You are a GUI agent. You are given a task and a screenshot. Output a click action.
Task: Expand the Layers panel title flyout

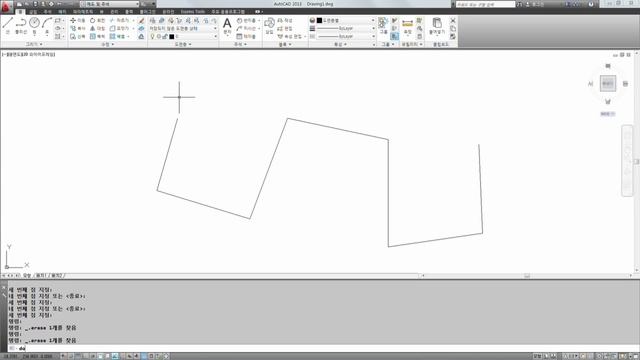click(x=183, y=44)
